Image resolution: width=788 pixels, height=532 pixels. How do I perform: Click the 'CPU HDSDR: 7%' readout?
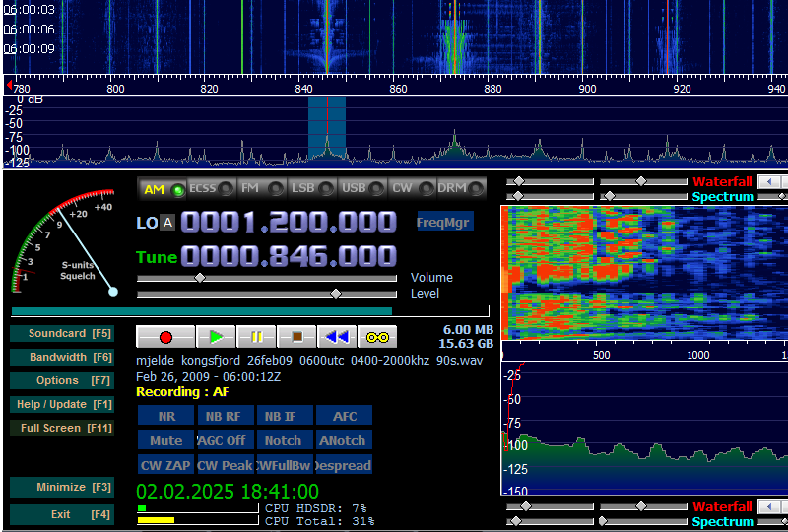[315, 509]
